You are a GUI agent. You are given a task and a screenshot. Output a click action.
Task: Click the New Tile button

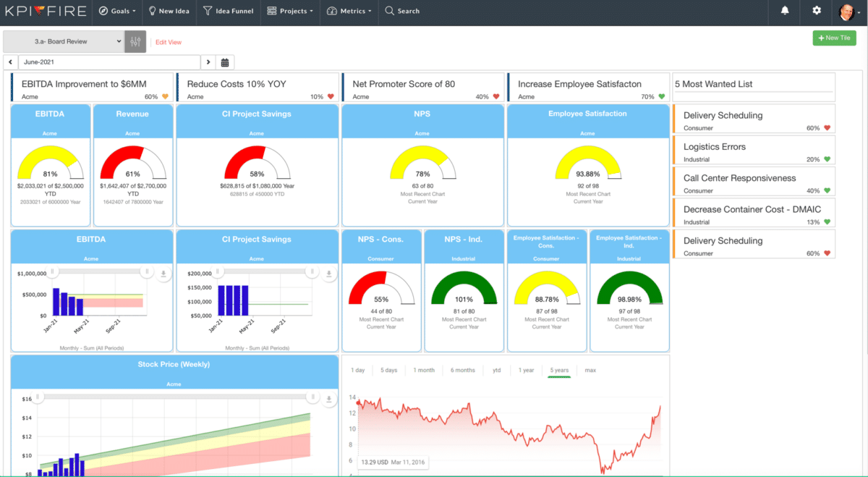pyautogui.click(x=834, y=37)
